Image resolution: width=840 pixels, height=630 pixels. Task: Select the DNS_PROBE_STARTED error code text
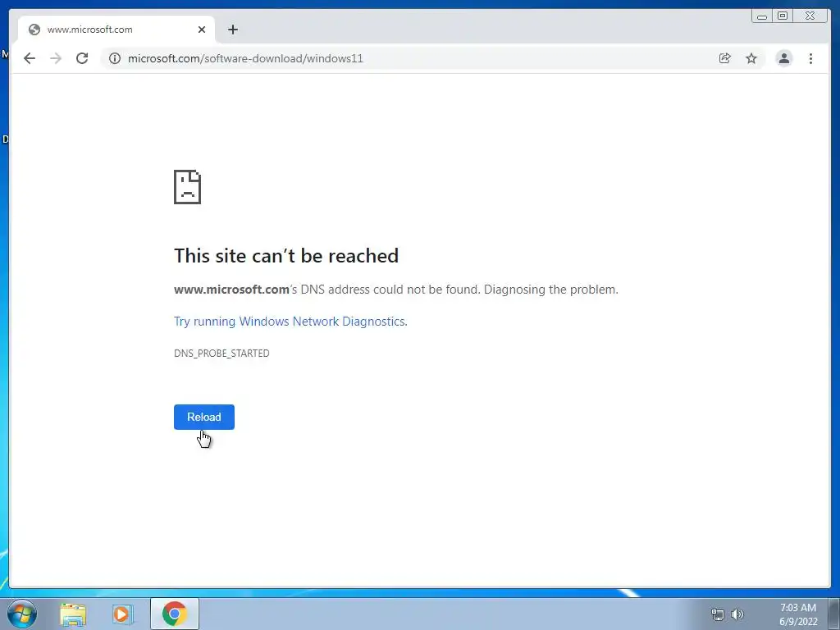point(221,353)
